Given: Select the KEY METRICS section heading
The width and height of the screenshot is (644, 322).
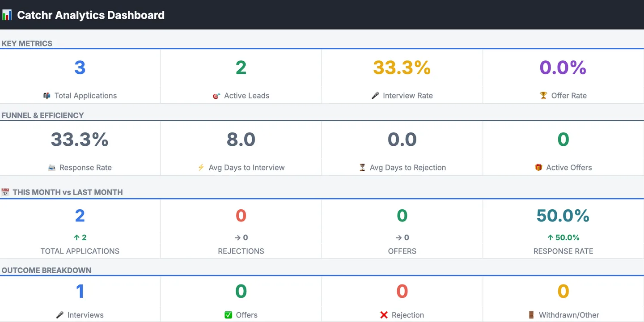Looking at the screenshot, I should click(27, 43).
